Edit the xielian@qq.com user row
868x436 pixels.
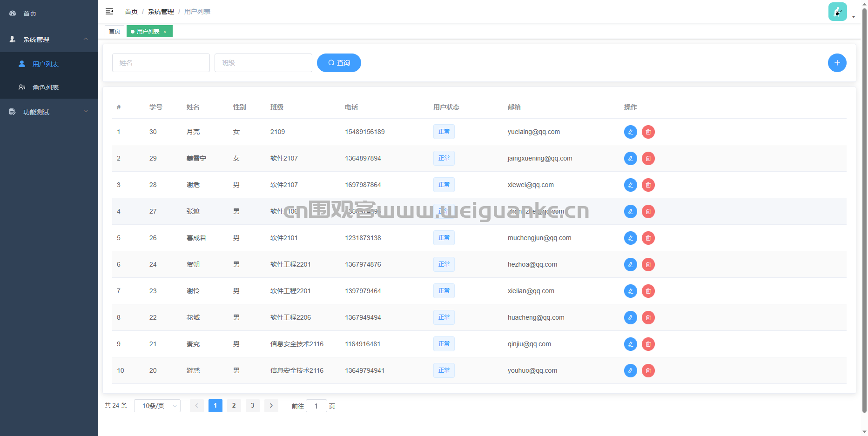[630, 291]
